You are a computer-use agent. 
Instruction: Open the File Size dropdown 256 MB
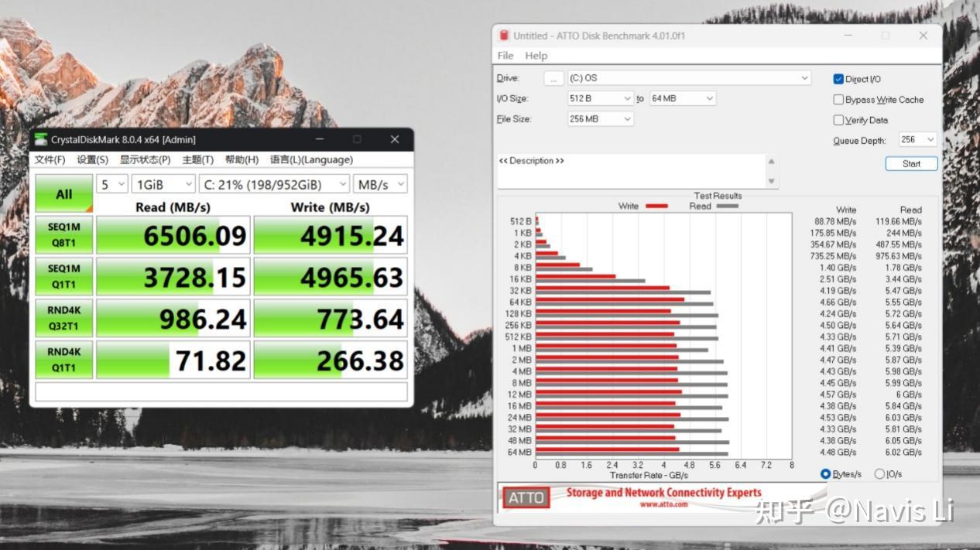coord(600,119)
